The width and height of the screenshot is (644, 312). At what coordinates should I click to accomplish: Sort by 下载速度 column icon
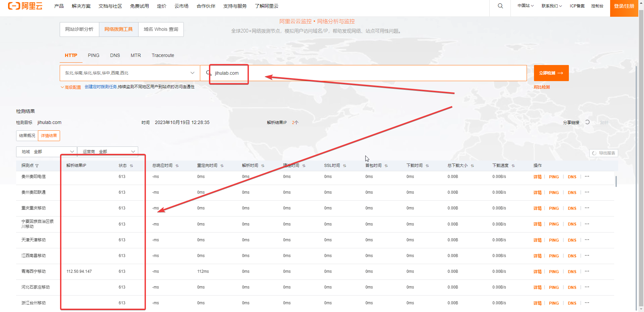pos(513,166)
